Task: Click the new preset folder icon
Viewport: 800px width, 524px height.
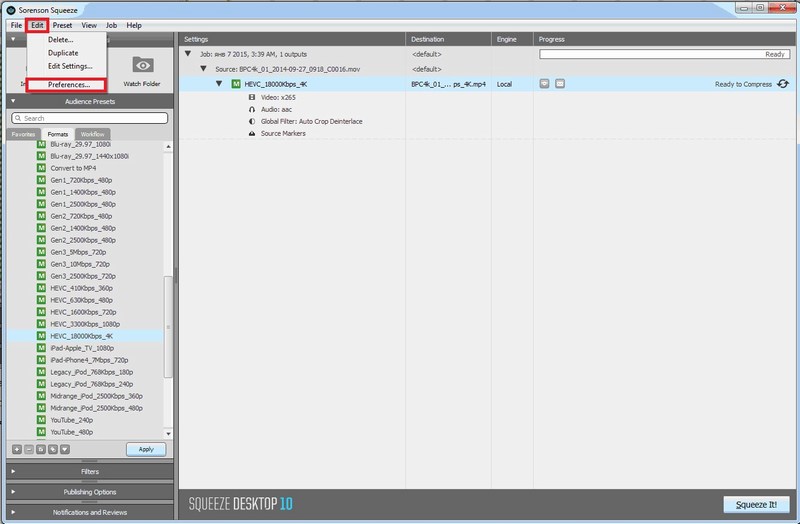Action: pos(41,450)
